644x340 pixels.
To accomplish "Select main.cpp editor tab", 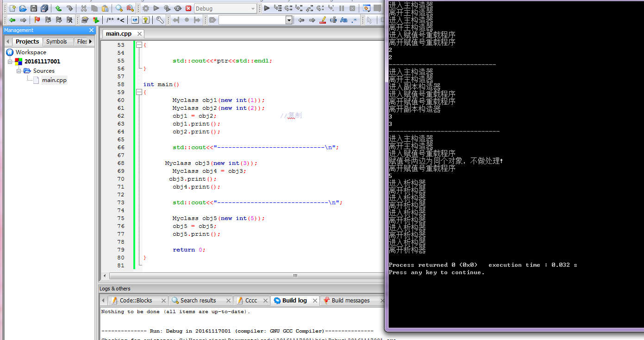I will pyautogui.click(x=119, y=33).
